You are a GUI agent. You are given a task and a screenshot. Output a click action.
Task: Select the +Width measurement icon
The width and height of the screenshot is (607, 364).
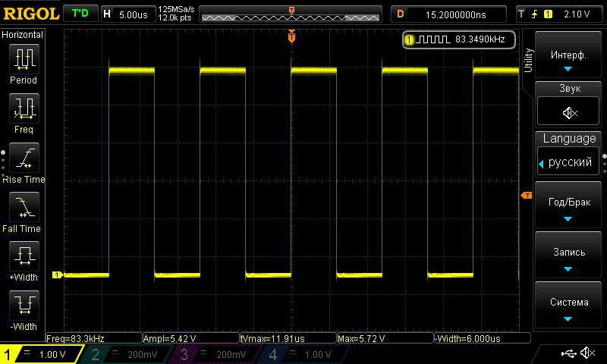point(24,256)
